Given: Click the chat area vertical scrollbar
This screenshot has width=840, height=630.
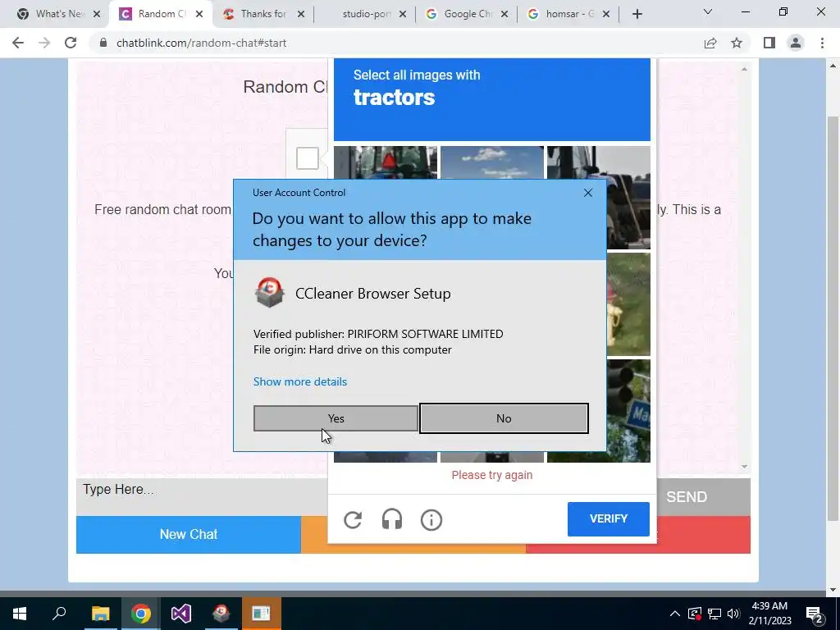Looking at the screenshot, I should pos(744,268).
